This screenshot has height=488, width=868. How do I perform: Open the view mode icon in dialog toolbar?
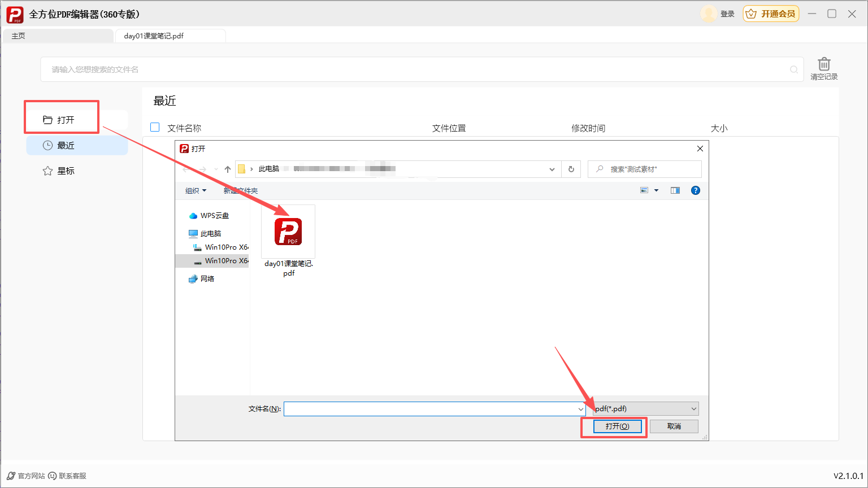[644, 190]
